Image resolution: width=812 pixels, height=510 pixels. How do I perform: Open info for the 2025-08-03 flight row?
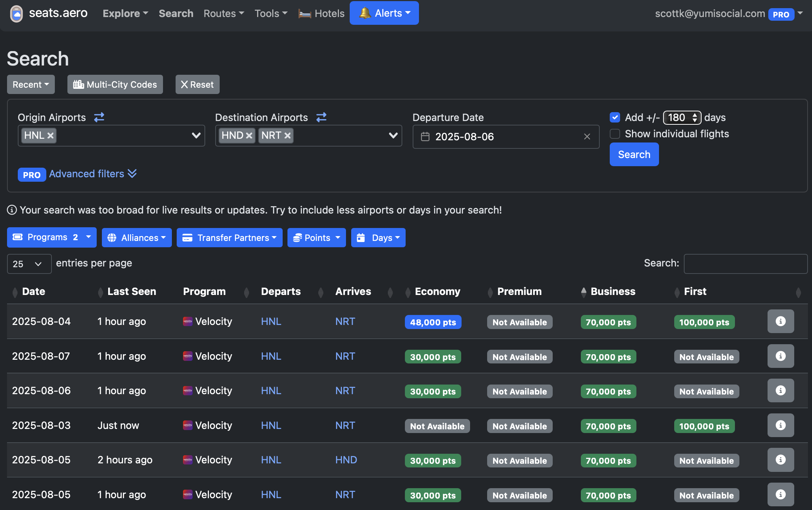click(781, 425)
